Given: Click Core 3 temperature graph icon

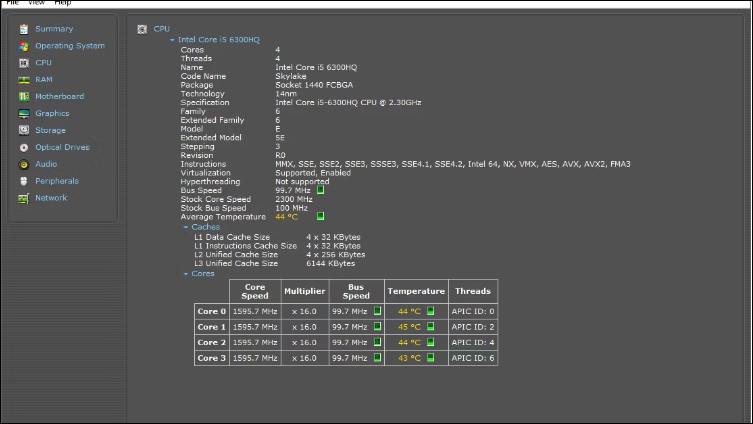Looking at the screenshot, I should click(x=430, y=357).
